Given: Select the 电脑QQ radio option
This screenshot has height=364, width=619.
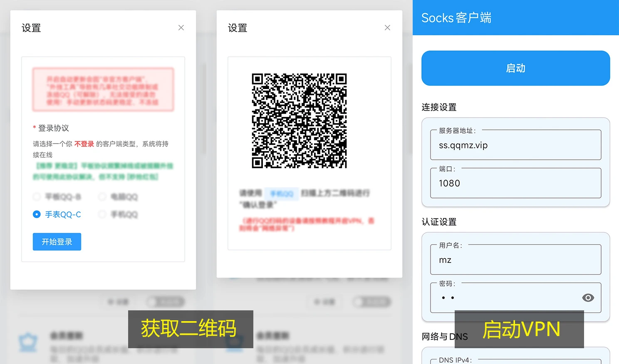Looking at the screenshot, I should [102, 196].
